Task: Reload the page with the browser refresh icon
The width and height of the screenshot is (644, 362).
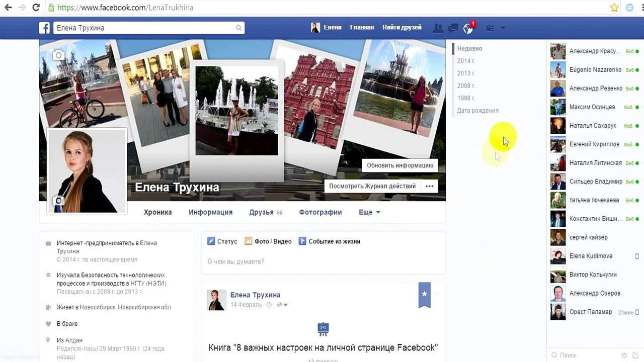Action: [x=36, y=8]
